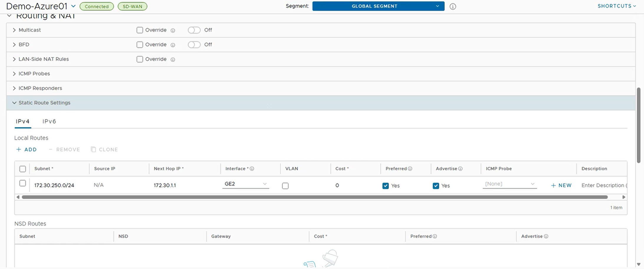
Task: Click the Gateway column header in NSD Routes
Action: (221, 236)
